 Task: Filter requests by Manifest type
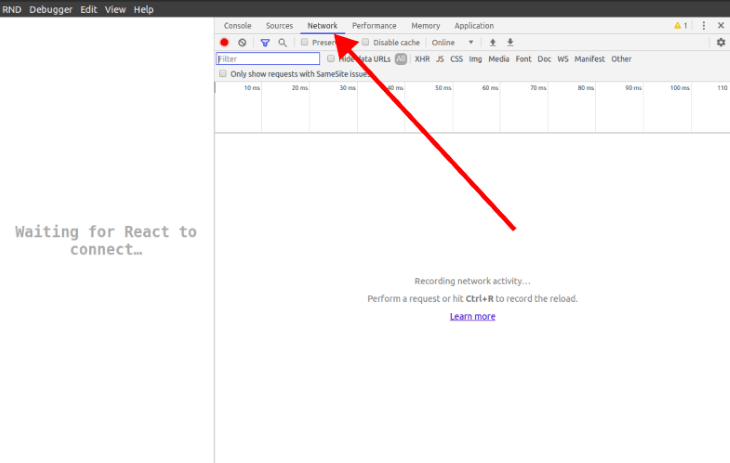click(589, 59)
